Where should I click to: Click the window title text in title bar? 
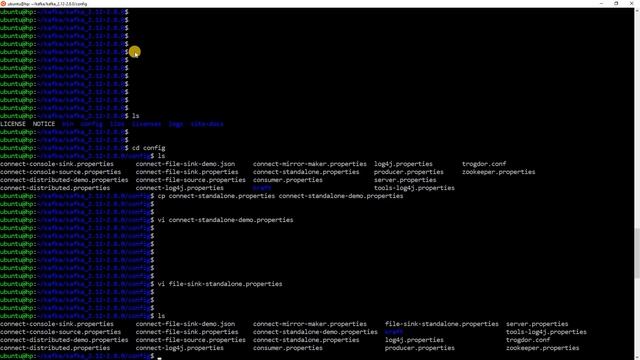pos(47,4)
